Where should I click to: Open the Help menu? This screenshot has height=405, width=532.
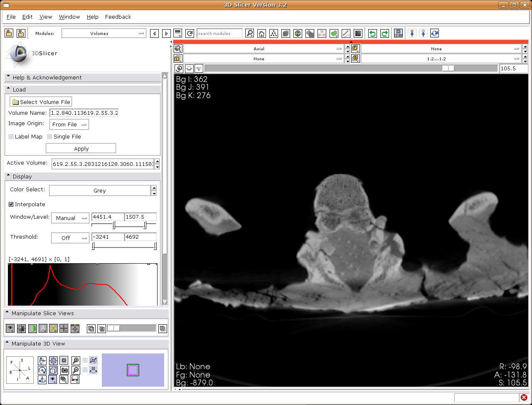click(93, 17)
